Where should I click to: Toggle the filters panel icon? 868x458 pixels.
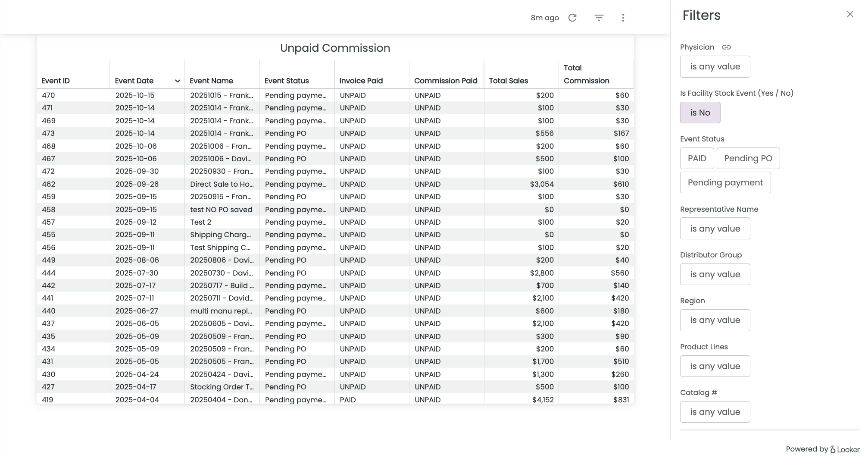[x=599, y=18]
